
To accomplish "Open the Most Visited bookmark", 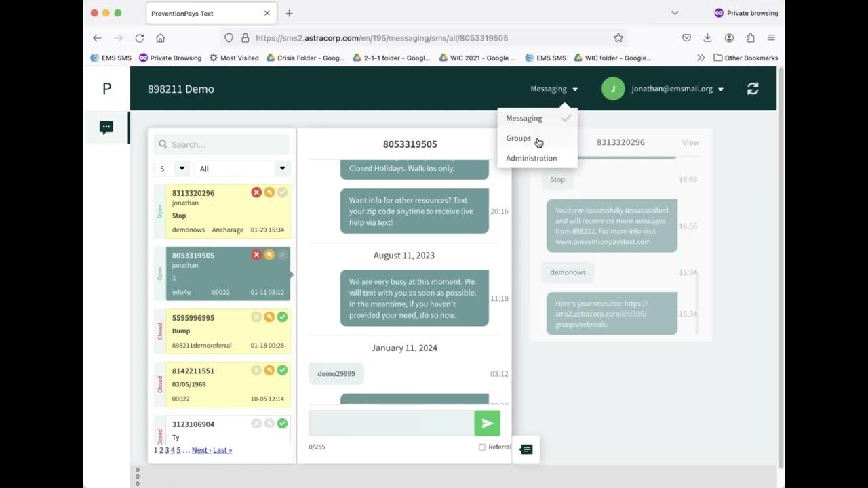I will point(234,58).
